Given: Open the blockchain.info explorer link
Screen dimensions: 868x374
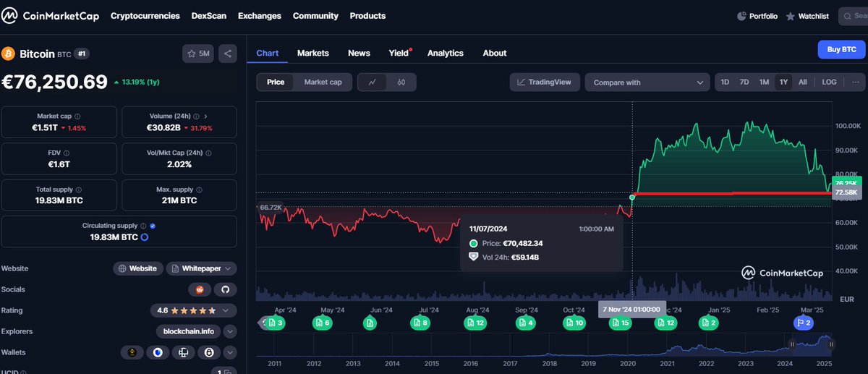Looking at the screenshot, I should pyautogui.click(x=188, y=331).
